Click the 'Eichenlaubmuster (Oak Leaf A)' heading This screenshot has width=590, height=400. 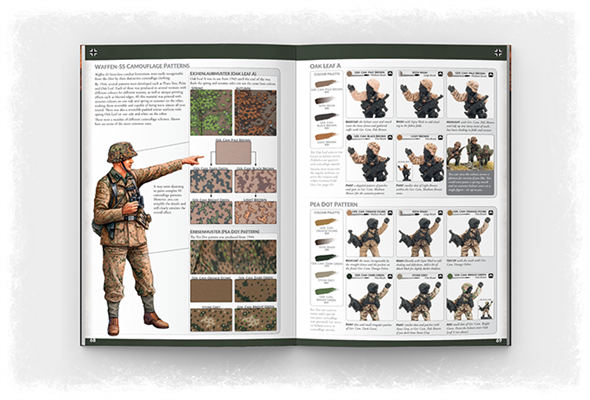(x=224, y=73)
